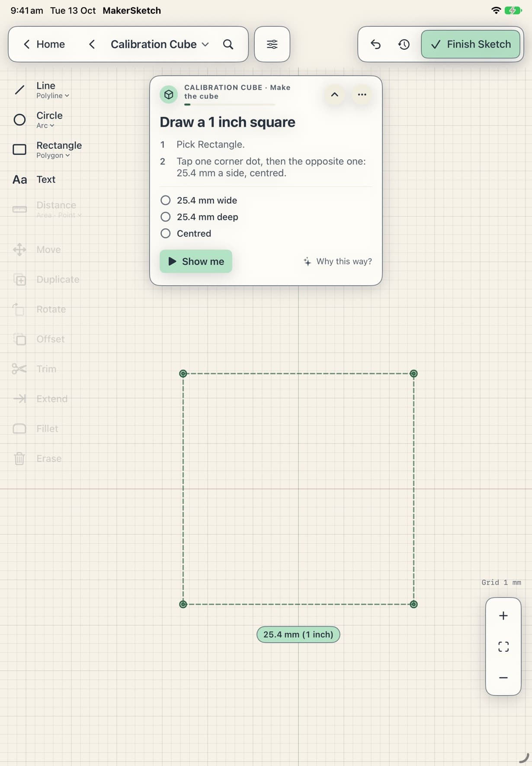
Task: Expand the Polyline option under Line
Action: 53,96
